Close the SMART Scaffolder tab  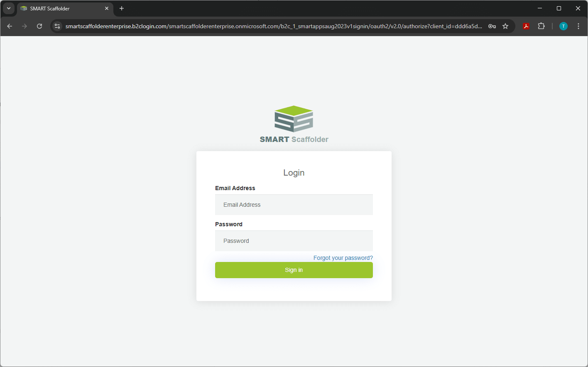click(107, 8)
